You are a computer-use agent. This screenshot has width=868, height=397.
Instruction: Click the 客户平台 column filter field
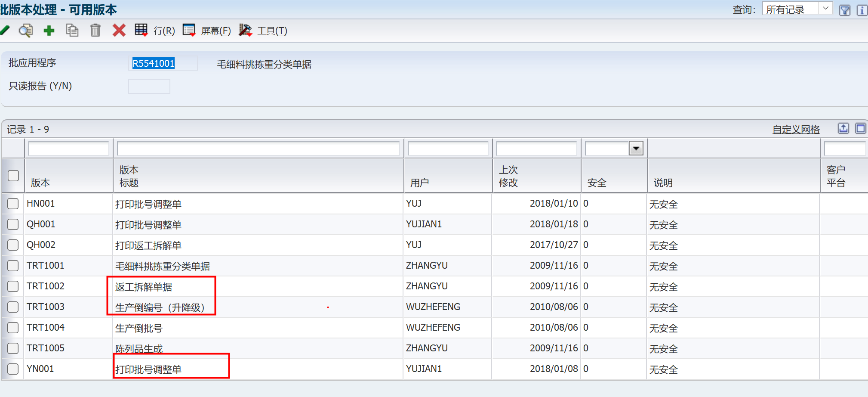pyautogui.click(x=845, y=149)
